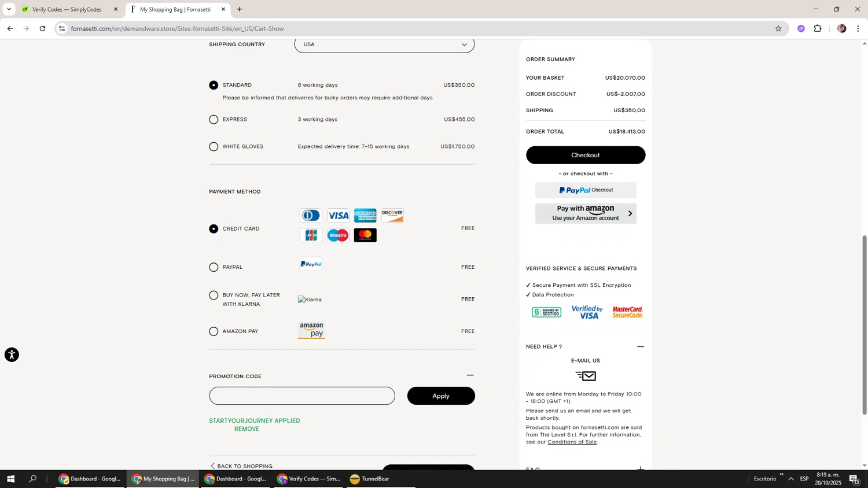868x488 pixels.
Task: Open a new browser tab
Action: (240, 9)
